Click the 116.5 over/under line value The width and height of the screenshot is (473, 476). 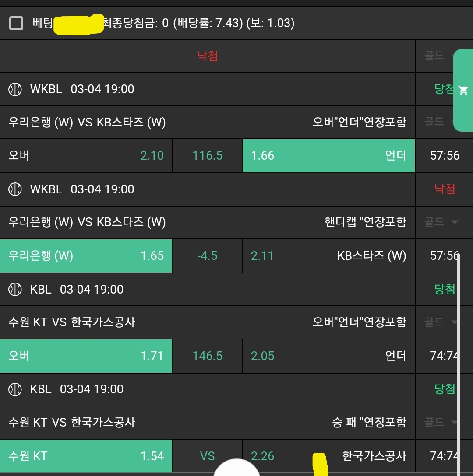pos(208,156)
